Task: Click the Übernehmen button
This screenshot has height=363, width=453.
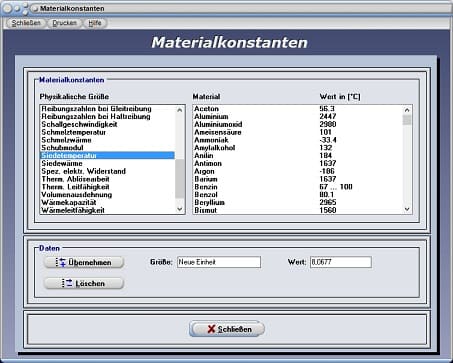Action: tap(84, 262)
